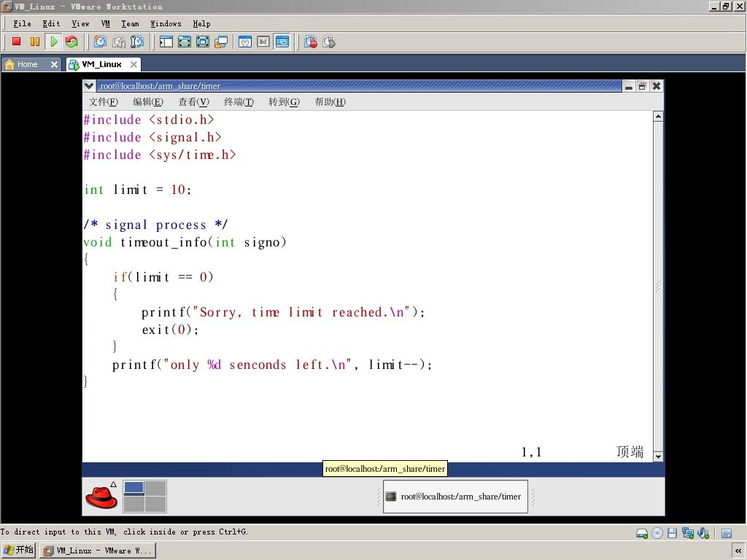Click the Unity mode windows icon with warning

click(221, 42)
